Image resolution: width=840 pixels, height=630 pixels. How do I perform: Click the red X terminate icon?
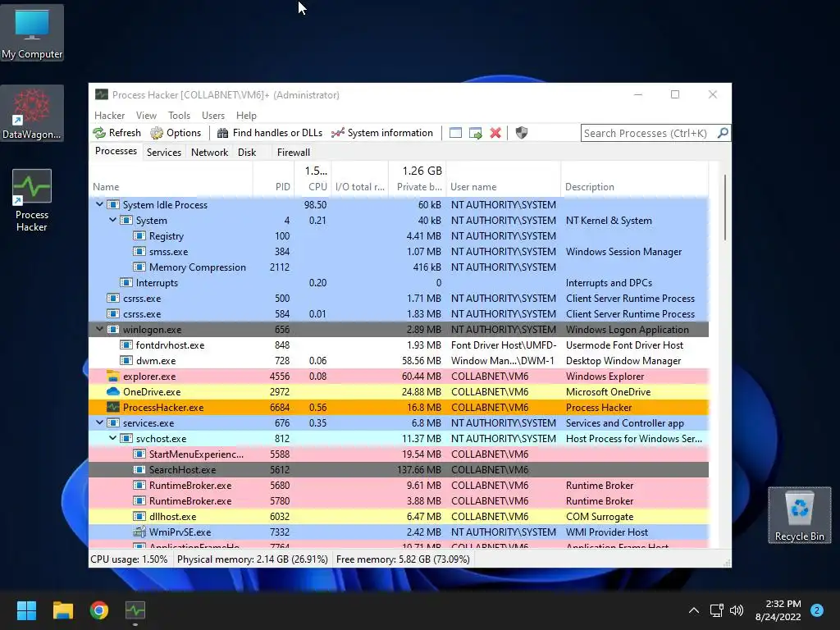pos(495,133)
